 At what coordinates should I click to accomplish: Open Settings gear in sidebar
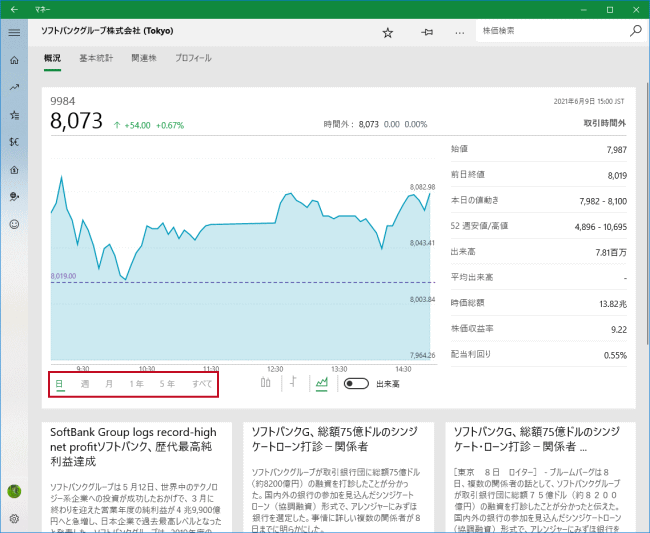[14, 518]
